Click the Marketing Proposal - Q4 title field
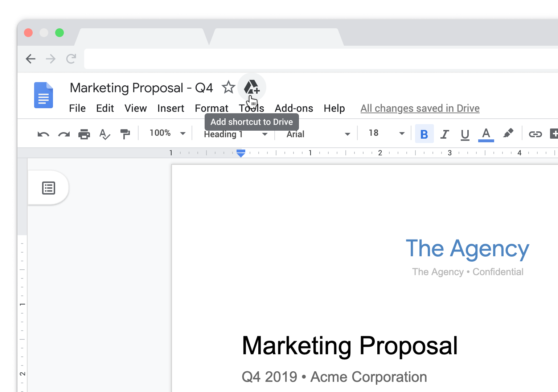 coord(141,87)
